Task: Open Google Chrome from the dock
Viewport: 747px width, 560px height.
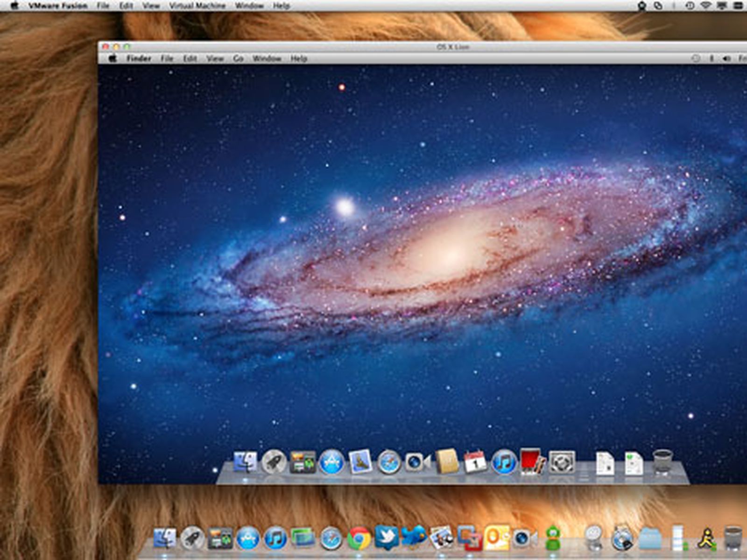Action: coord(359,539)
